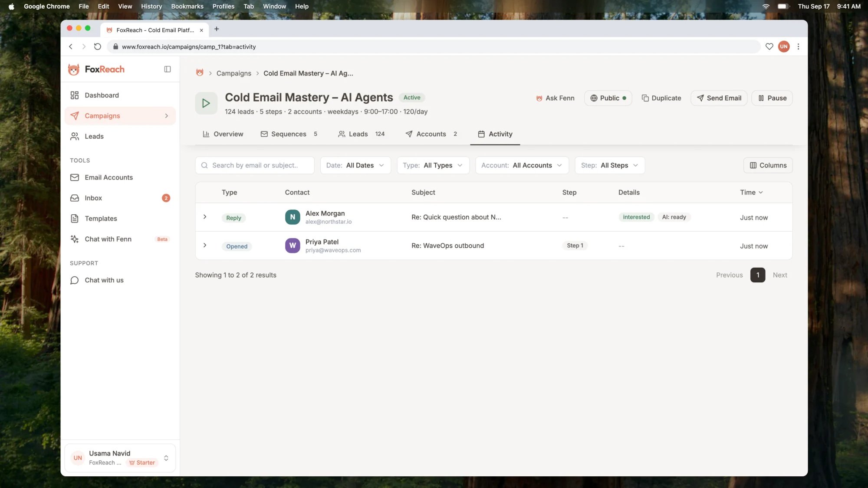This screenshot has width=868, height=488.
Task: Expand the Alex Morgan activity row
Action: tap(205, 217)
